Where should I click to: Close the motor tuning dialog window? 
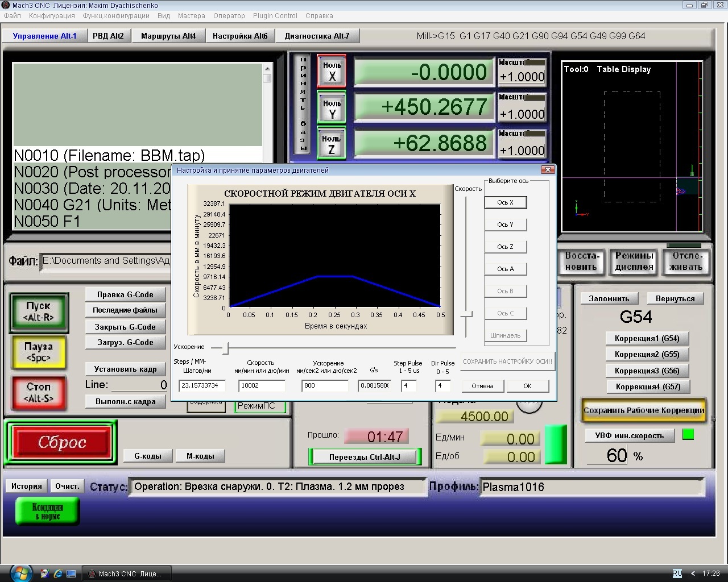click(x=548, y=170)
